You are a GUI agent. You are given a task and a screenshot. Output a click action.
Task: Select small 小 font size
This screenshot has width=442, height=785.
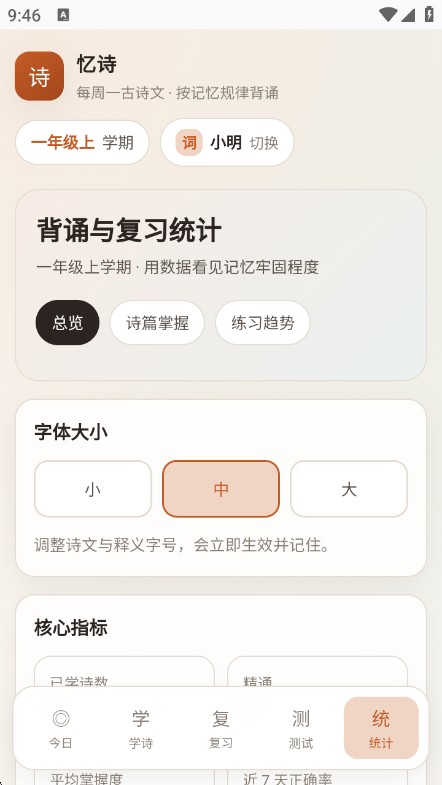point(93,489)
